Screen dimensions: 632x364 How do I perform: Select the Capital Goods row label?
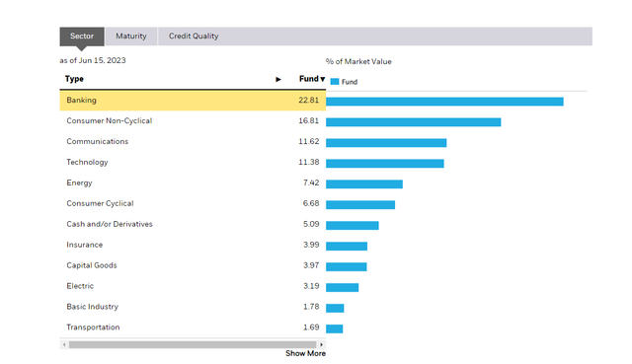[92, 265]
